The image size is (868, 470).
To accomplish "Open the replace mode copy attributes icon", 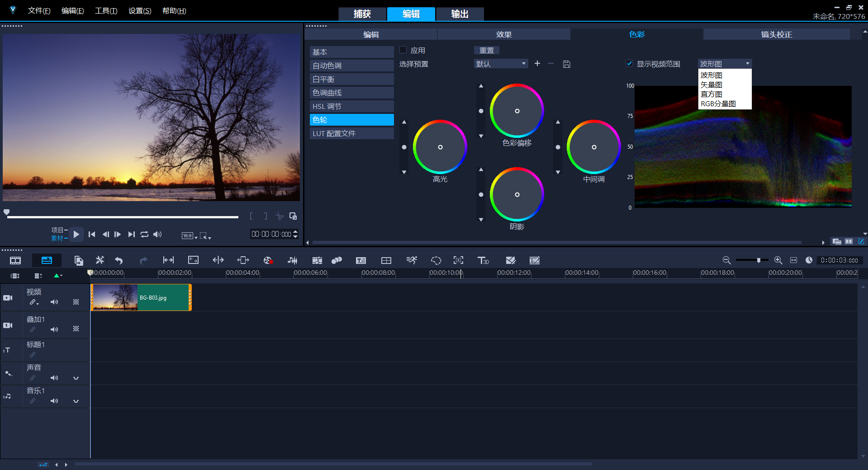I will 79,260.
